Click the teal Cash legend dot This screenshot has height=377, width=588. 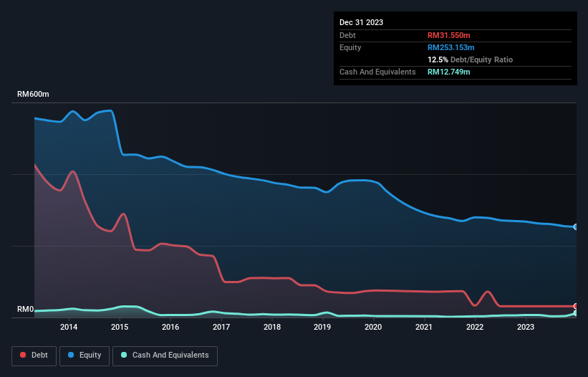124,355
